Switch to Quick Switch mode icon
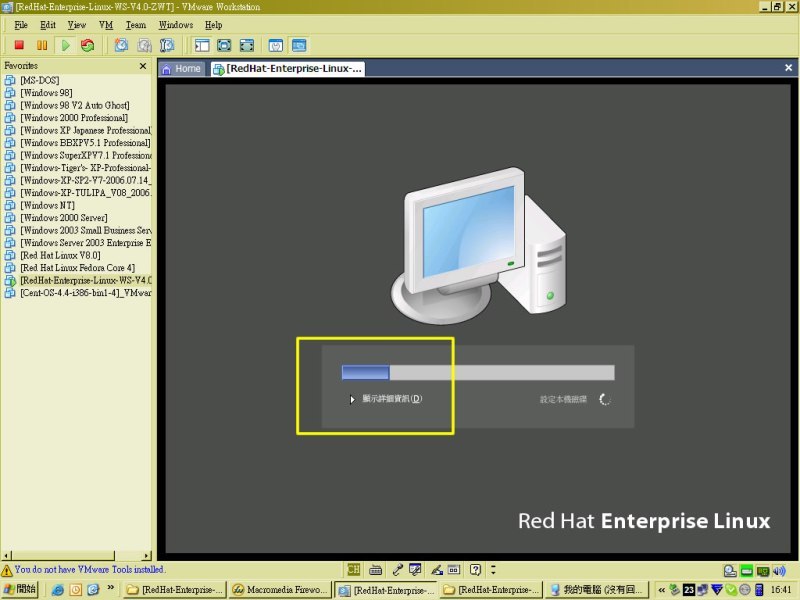The height and width of the screenshot is (600, 800). coord(224,45)
